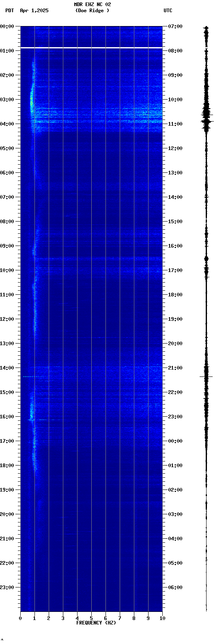Click the 'Apr 1,2025' date label

pos(34,11)
